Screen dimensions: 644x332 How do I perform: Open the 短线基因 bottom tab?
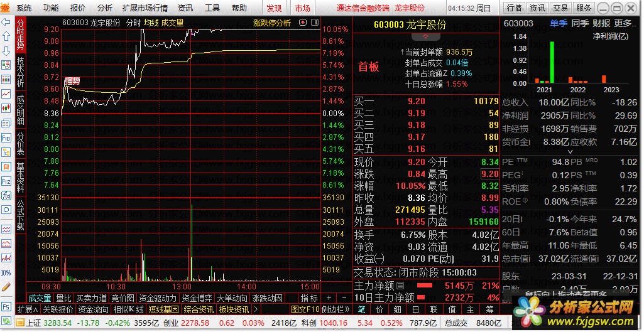point(163,309)
